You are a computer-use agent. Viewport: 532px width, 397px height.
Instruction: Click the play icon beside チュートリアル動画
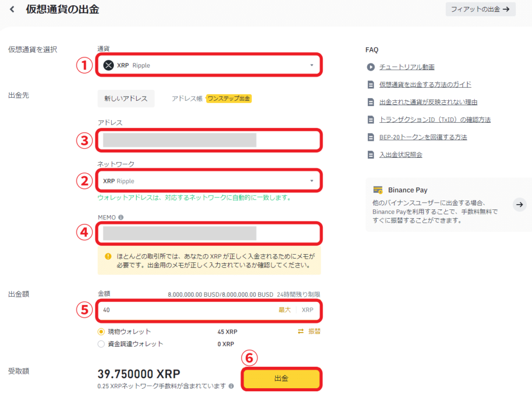[371, 67]
